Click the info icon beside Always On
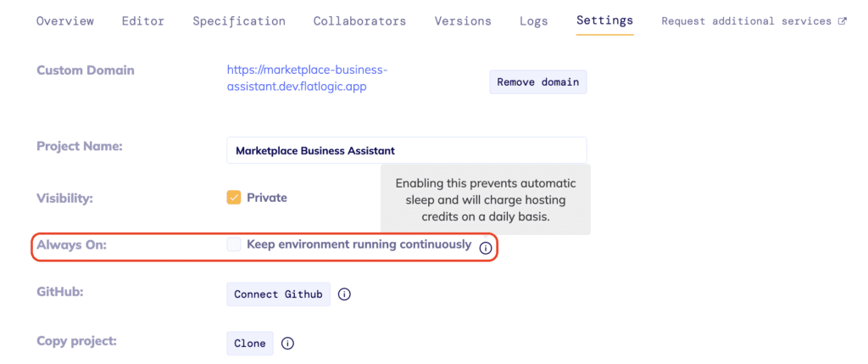Screen dimensions: 868x364 point(486,248)
